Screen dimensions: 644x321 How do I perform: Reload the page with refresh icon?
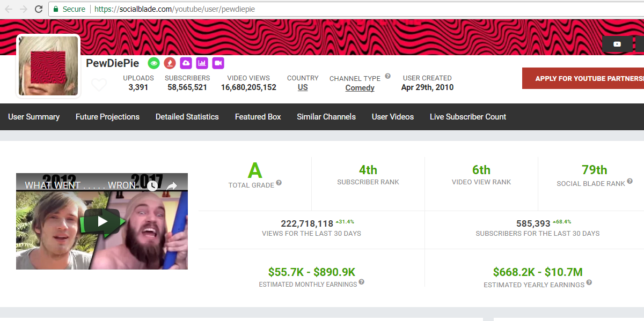39,9
